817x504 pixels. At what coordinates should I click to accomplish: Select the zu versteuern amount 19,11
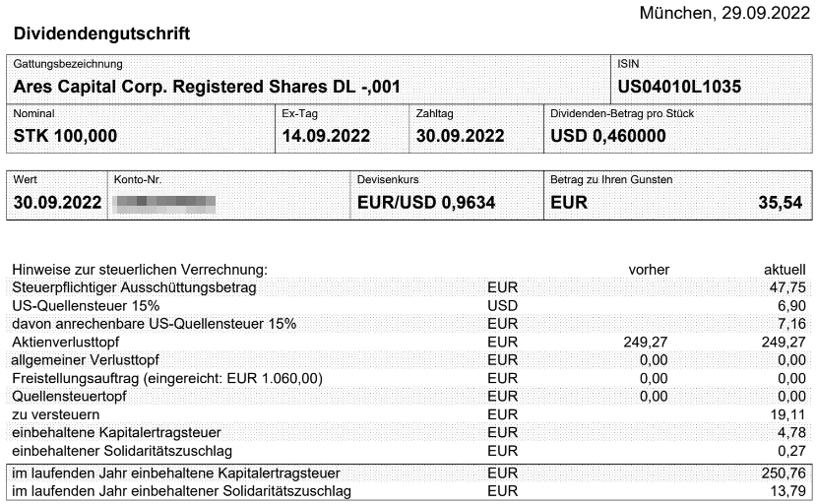[x=787, y=414]
